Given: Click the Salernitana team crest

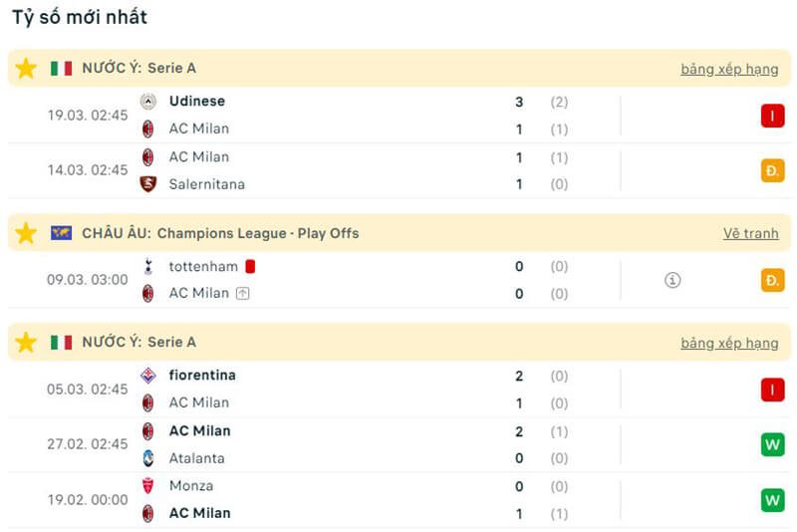Looking at the screenshot, I should (x=147, y=184).
